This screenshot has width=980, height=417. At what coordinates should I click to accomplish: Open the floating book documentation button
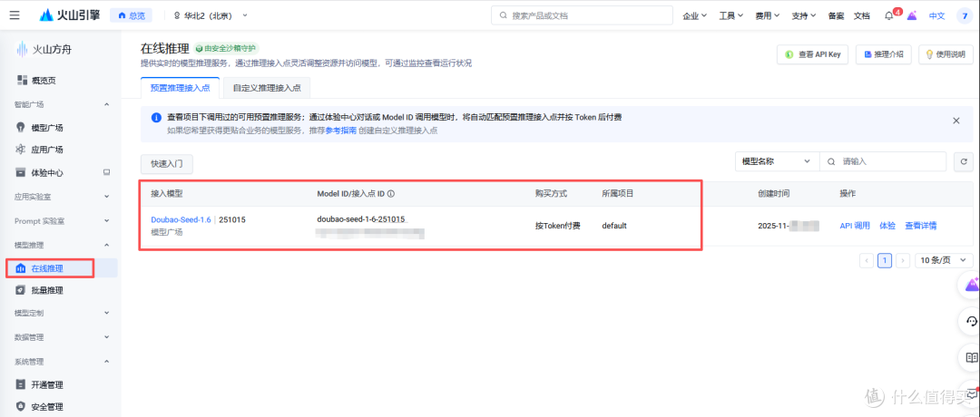(971, 358)
